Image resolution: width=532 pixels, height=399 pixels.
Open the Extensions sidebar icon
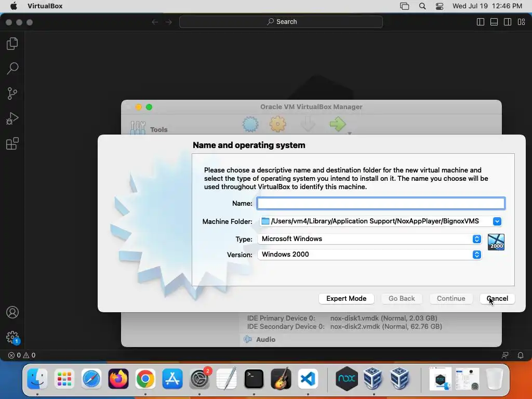(x=12, y=143)
